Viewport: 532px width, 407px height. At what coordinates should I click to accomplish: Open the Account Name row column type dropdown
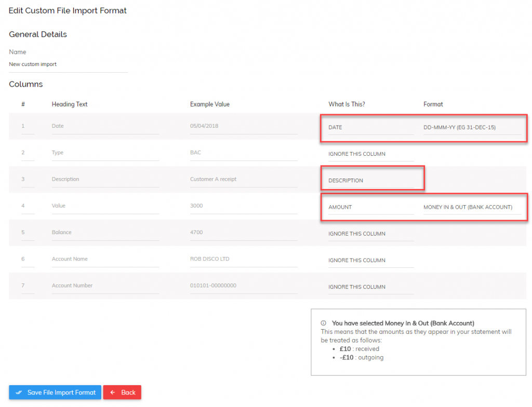(371, 261)
